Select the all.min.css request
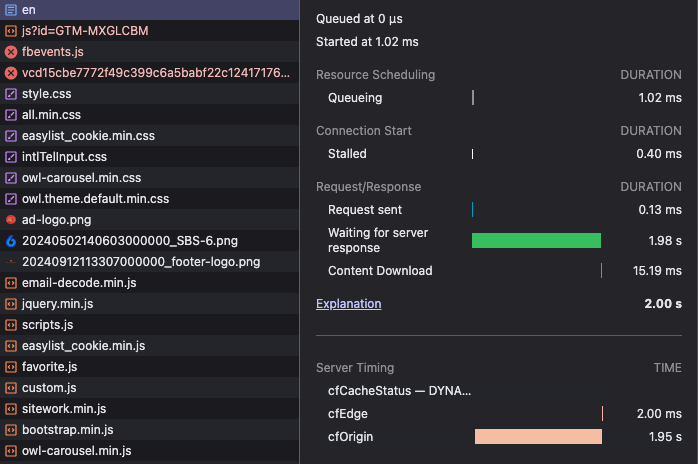This screenshot has height=464, width=698. pyautogui.click(x=51, y=115)
